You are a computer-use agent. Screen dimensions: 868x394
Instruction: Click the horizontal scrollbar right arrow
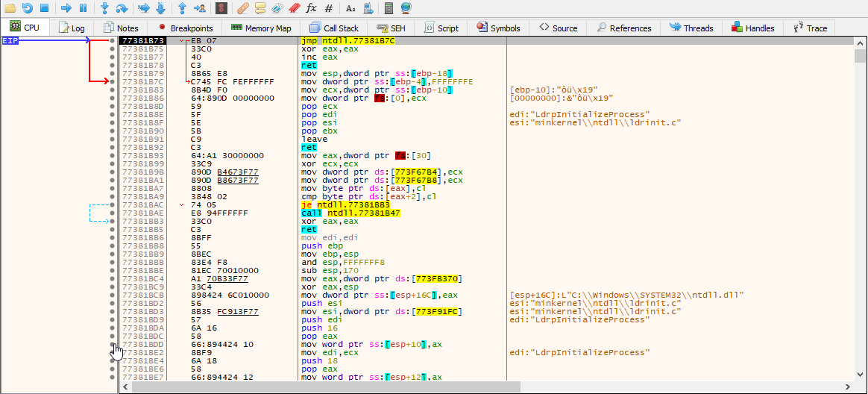tap(848, 387)
